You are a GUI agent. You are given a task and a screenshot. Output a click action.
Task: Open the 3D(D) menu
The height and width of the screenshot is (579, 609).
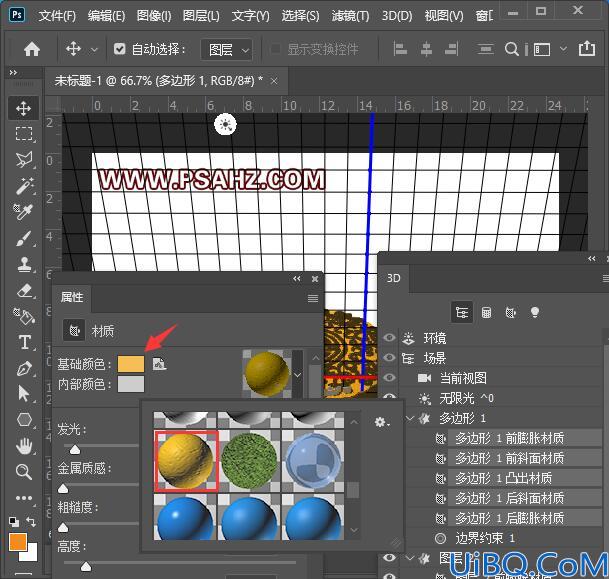pyautogui.click(x=397, y=16)
